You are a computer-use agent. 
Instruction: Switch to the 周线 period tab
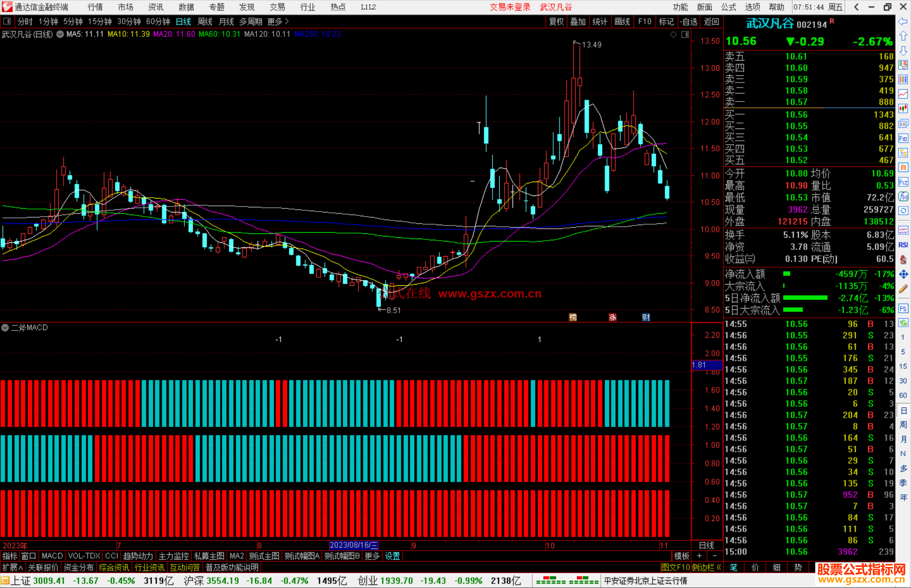[x=205, y=21]
